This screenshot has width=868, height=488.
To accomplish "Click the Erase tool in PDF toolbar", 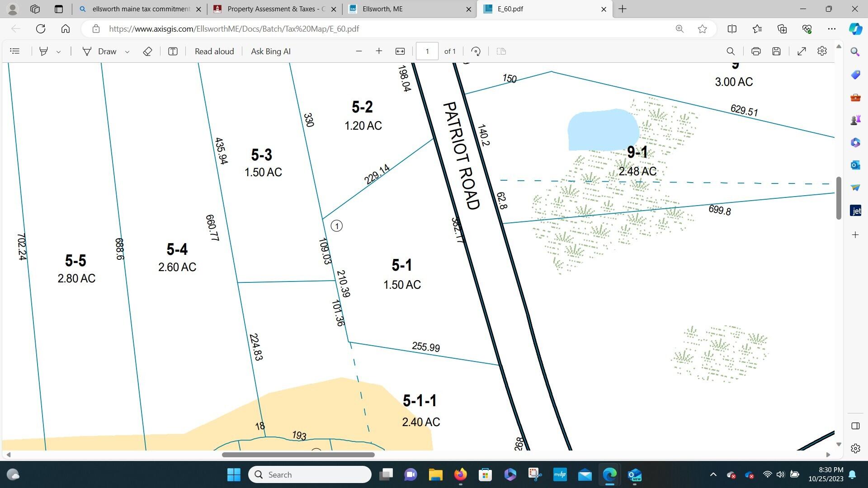I will coord(147,52).
